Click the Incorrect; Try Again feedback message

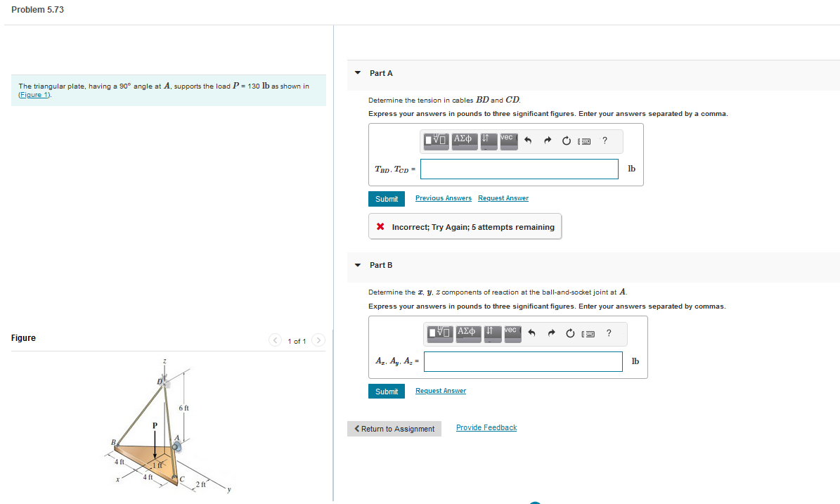point(465,226)
